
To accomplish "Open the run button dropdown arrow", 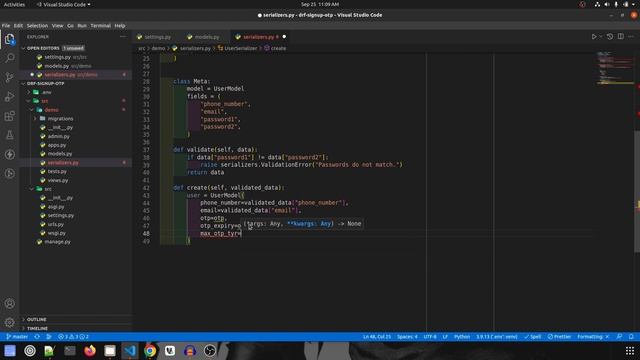I will [x=600, y=37].
